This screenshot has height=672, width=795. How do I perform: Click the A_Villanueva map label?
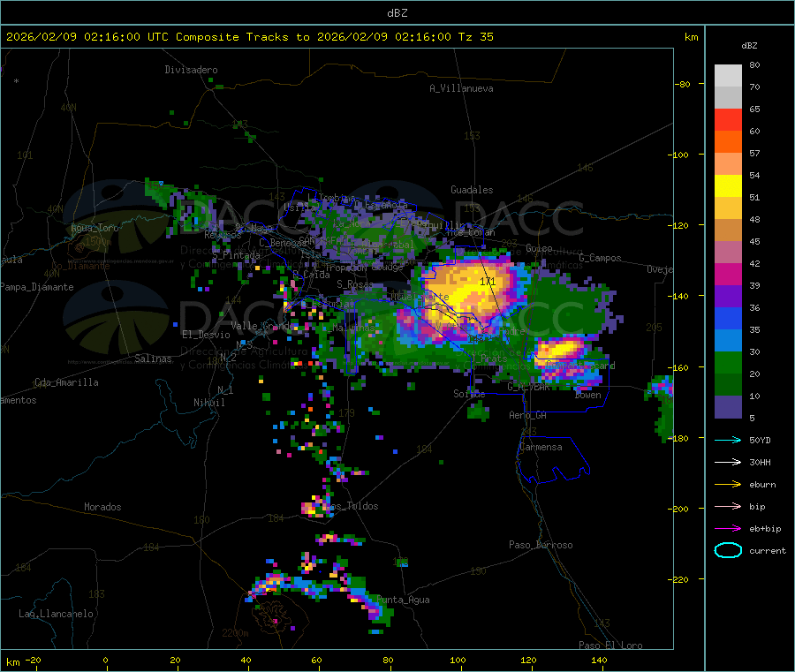[461, 88]
